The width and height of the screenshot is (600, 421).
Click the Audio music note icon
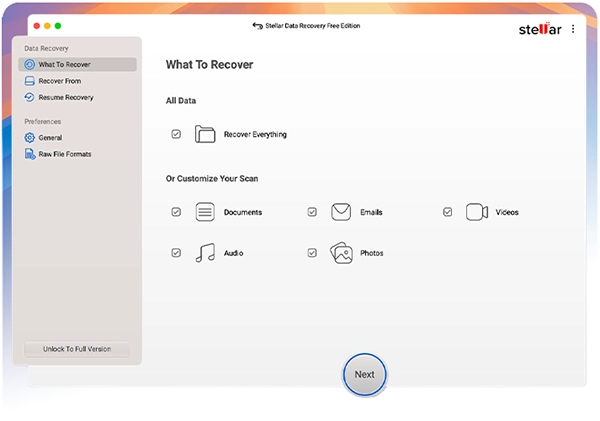pos(205,253)
